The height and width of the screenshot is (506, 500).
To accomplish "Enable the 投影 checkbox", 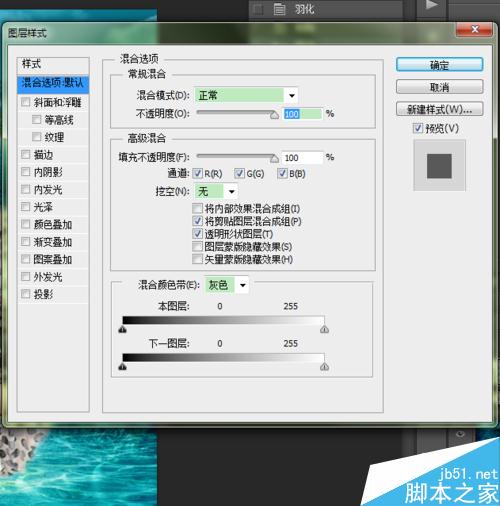I will pyautogui.click(x=26, y=294).
